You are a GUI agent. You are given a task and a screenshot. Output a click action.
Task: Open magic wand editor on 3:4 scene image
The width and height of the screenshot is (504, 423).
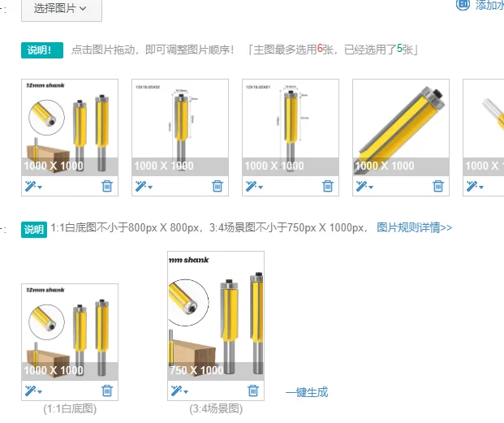[176, 391]
